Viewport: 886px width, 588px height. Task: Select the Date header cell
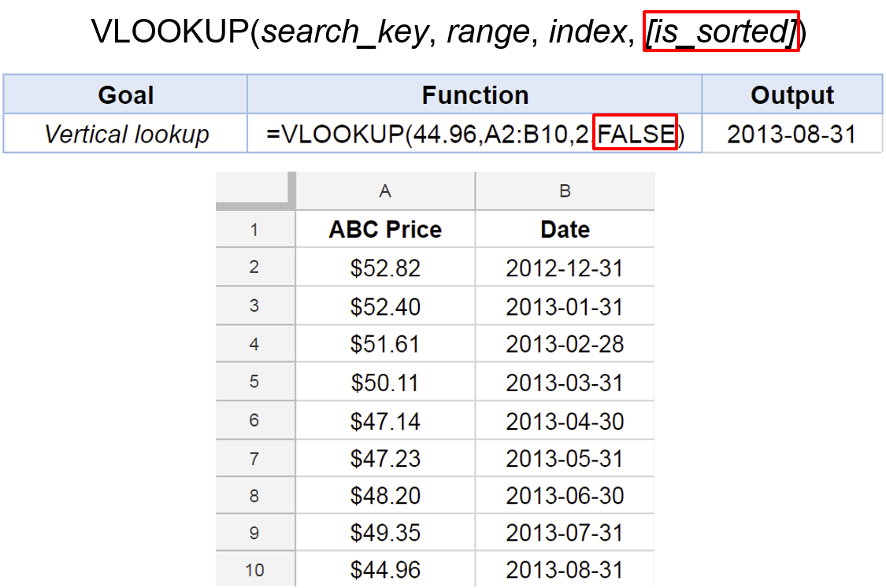[x=565, y=230]
